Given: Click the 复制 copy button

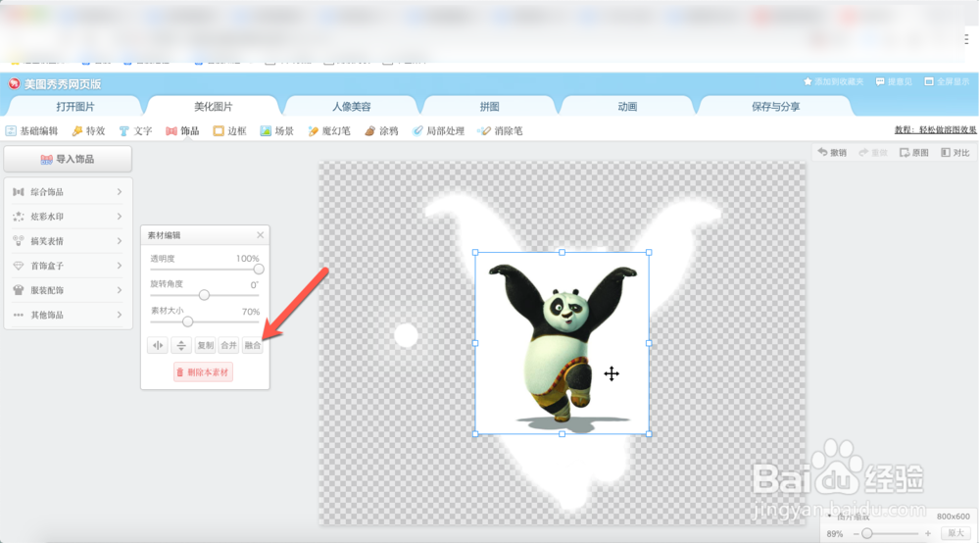Looking at the screenshot, I should click(x=205, y=345).
